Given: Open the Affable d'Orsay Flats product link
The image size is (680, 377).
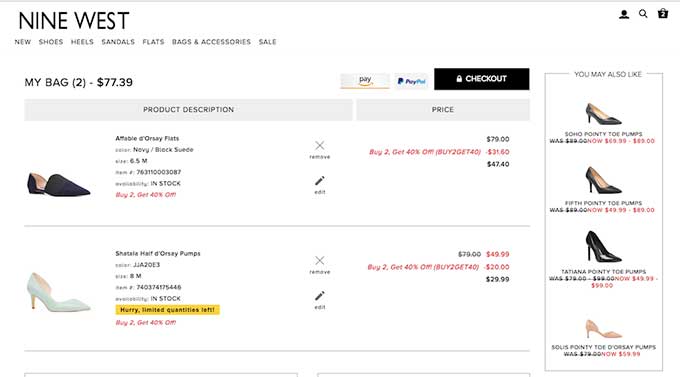Looking at the screenshot, I should tap(147, 138).
